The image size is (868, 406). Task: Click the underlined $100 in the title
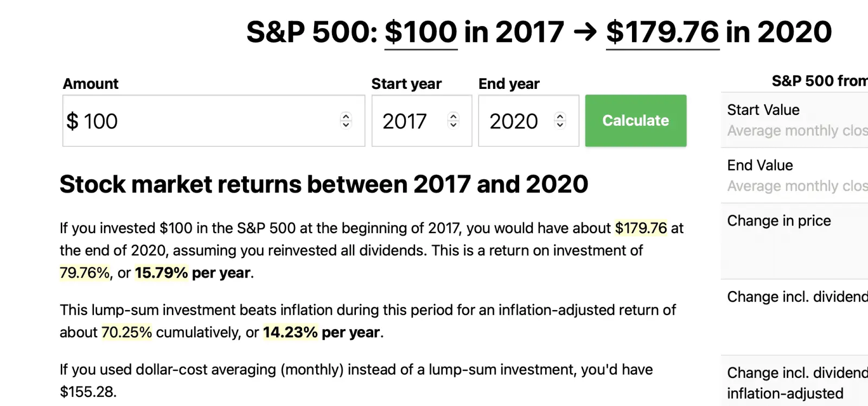coord(421,32)
